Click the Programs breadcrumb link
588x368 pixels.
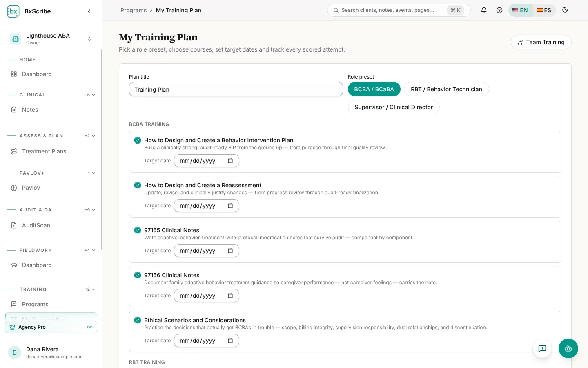point(134,10)
